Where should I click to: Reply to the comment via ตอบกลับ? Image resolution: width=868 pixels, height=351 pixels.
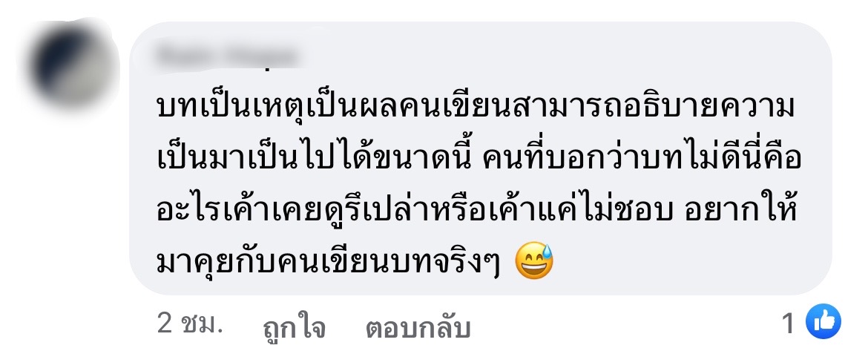point(418,327)
